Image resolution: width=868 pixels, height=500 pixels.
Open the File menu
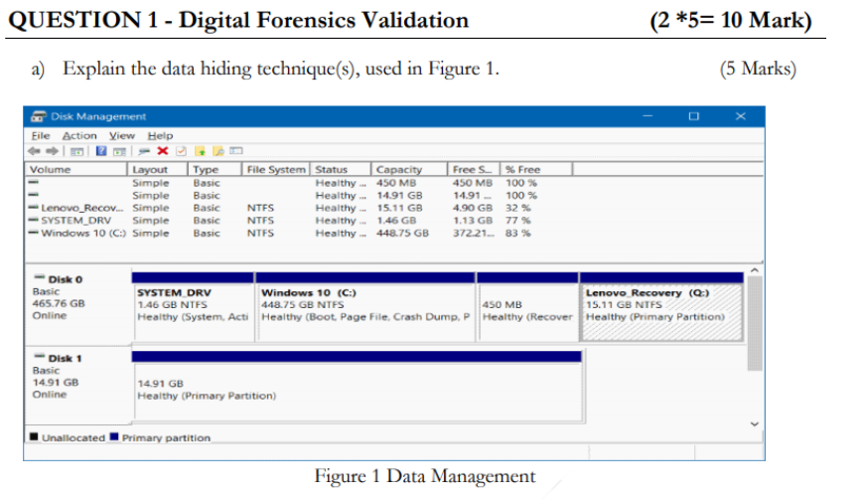[x=41, y=136]
